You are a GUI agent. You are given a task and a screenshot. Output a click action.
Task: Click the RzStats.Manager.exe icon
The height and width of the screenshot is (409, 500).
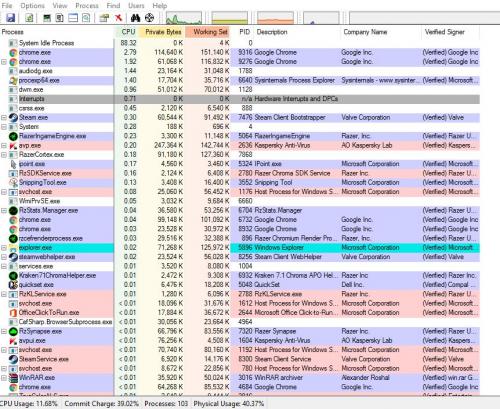pyautogui.click(x=13, y=211)
